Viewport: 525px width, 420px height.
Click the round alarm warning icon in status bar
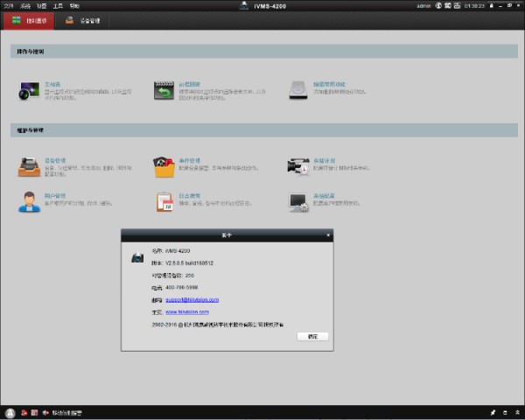(x=10, y=413)
